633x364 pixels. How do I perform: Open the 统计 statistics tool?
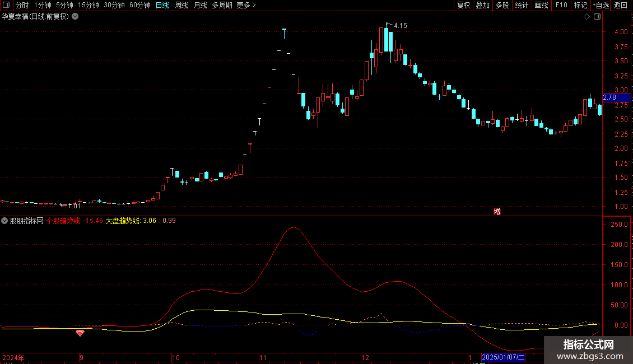point(522,5)
